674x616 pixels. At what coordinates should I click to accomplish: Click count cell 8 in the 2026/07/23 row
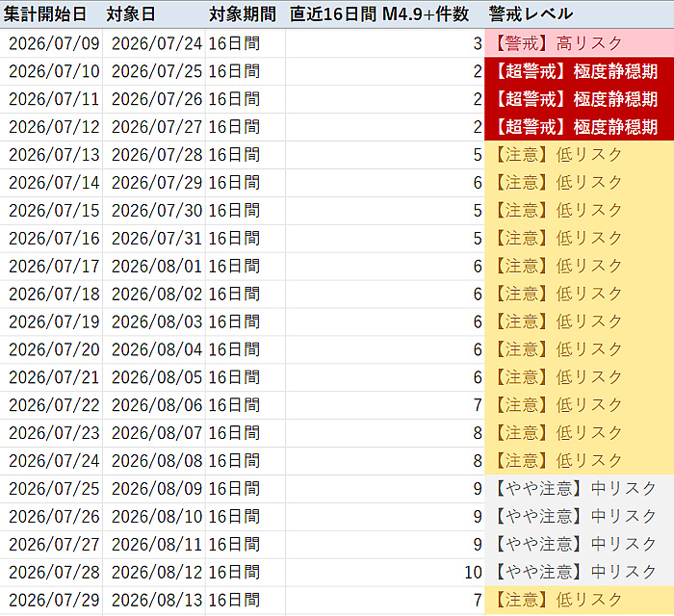385,433
